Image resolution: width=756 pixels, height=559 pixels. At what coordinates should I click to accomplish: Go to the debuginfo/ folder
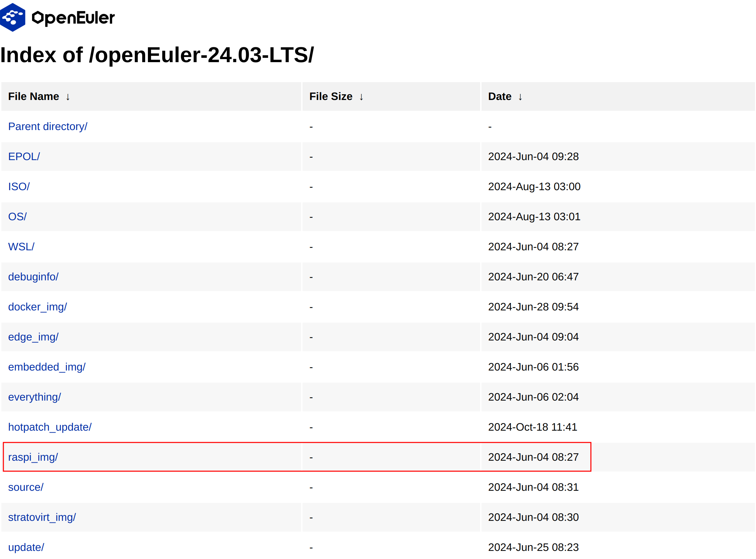click(33, 277)
